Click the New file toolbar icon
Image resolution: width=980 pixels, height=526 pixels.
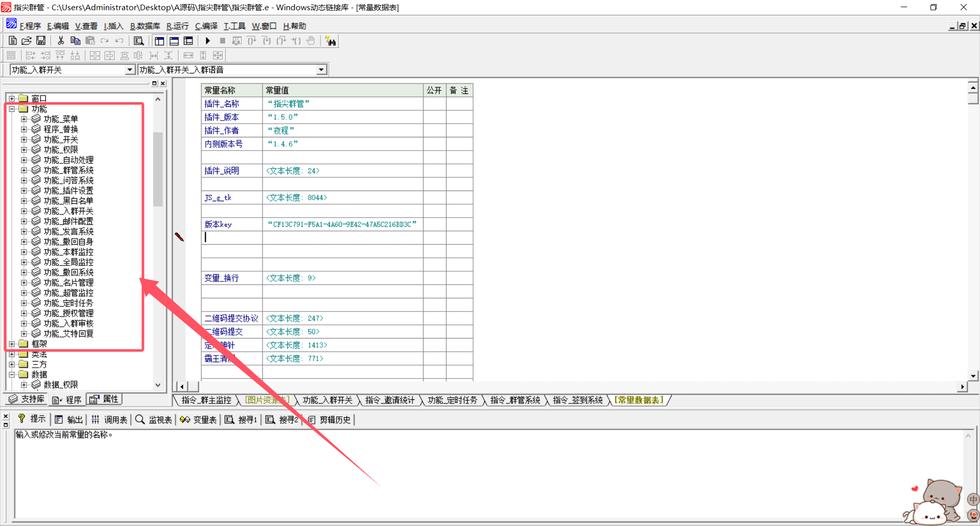[x=13, y=41]
